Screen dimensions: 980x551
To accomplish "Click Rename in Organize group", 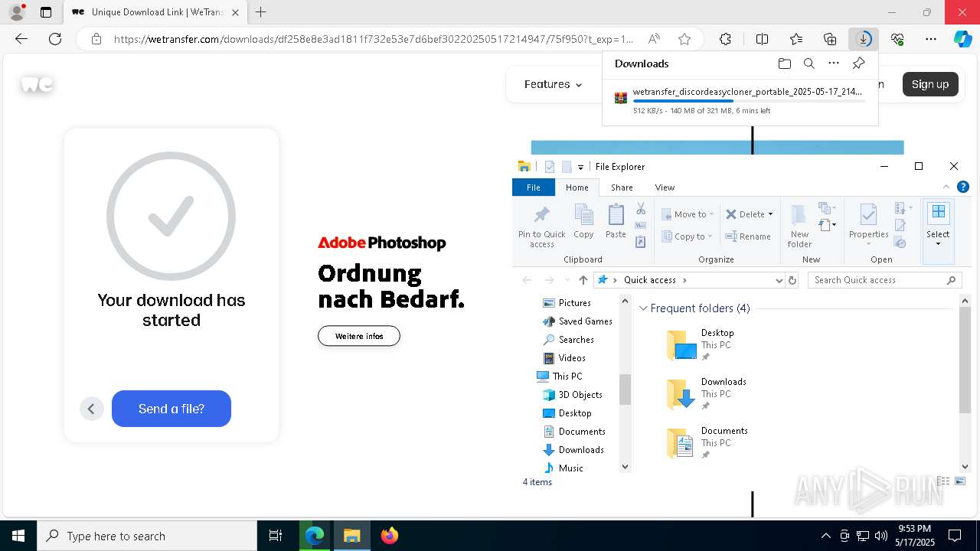I will (748, 236).
